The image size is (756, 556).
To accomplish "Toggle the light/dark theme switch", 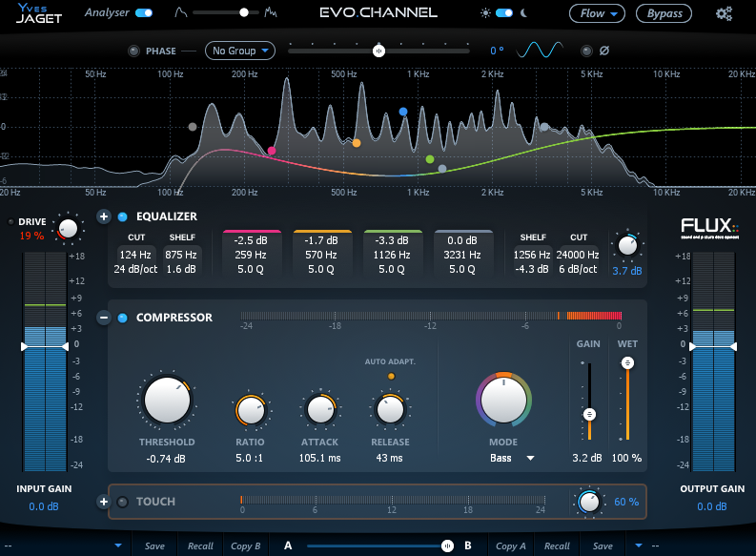I will [x=504, y=13].
